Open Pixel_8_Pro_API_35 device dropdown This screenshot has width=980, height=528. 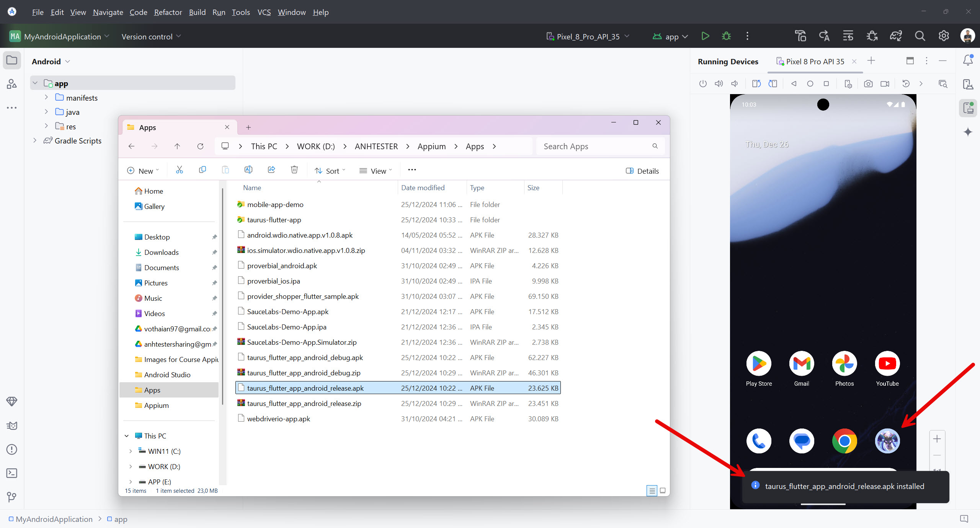pyautogui.click(x=588, y=36)
